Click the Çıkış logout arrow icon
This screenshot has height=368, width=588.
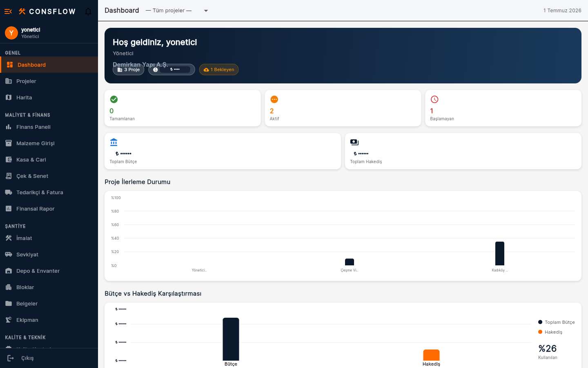[x=11, y=358]
